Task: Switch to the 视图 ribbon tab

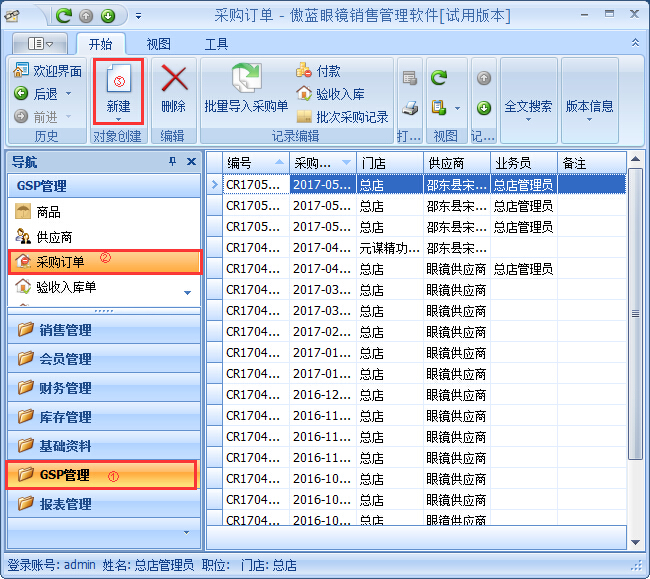Action: coord(158,44)
